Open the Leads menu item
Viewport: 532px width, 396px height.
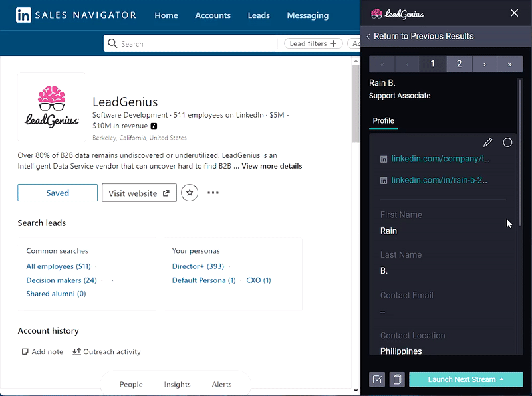coord(259,15)
